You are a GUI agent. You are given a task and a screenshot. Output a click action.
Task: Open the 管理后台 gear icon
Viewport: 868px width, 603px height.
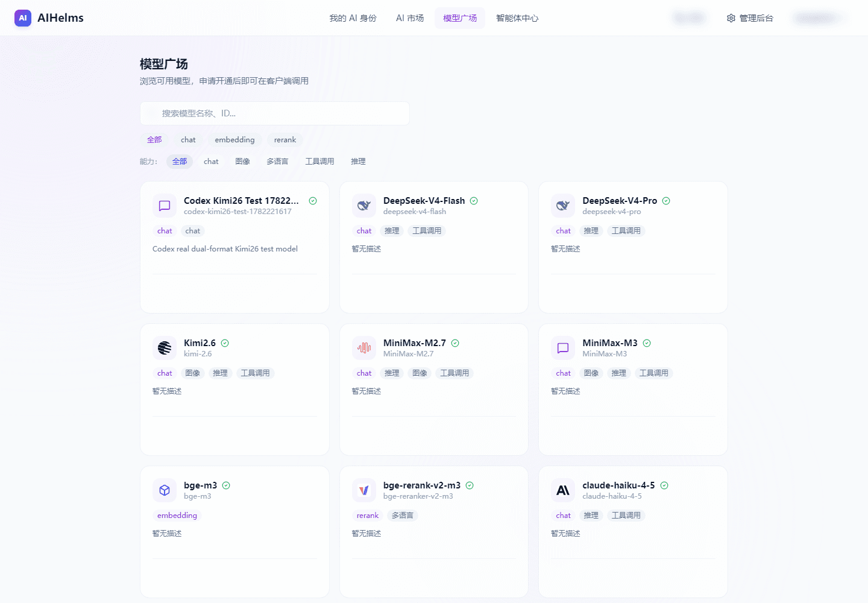(x=731, y=18)
